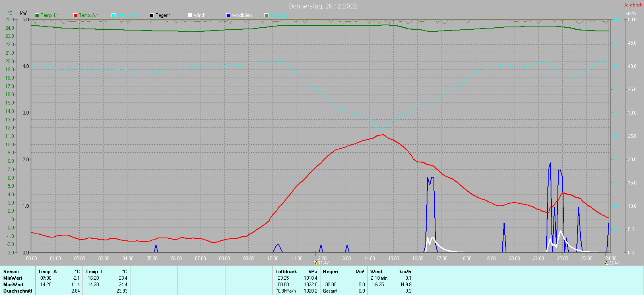Click the 'l/m²' axis unit above the chart

pos(23,13)
